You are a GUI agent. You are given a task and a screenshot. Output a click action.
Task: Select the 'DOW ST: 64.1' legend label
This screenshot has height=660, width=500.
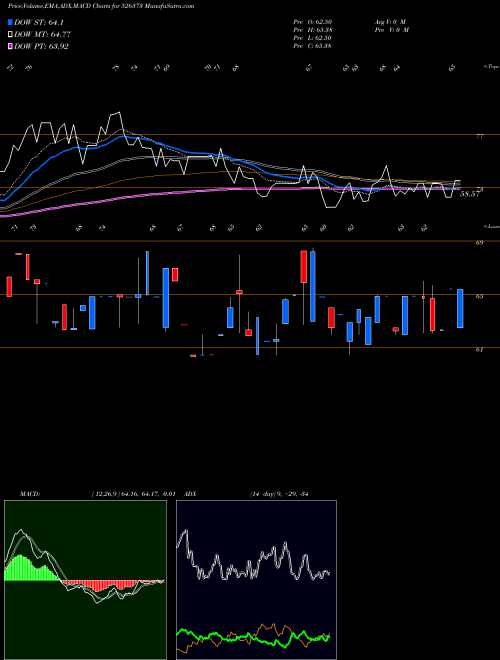point(39,23)
